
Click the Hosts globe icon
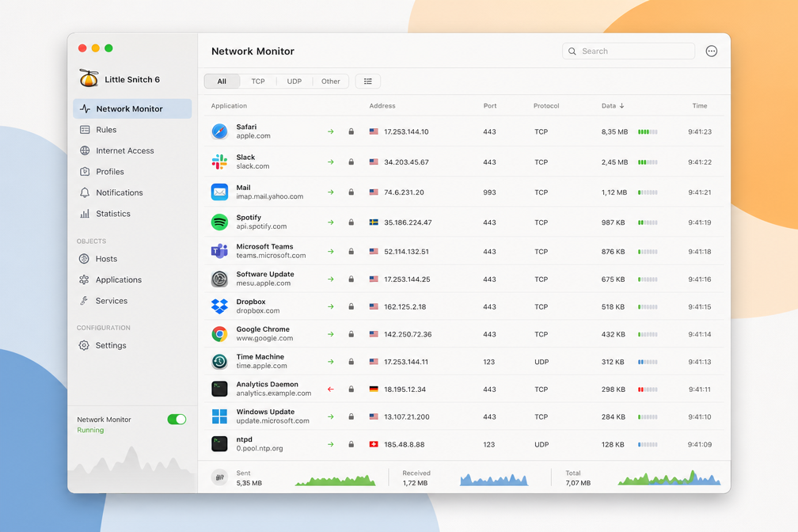click(x=84, y=259)
